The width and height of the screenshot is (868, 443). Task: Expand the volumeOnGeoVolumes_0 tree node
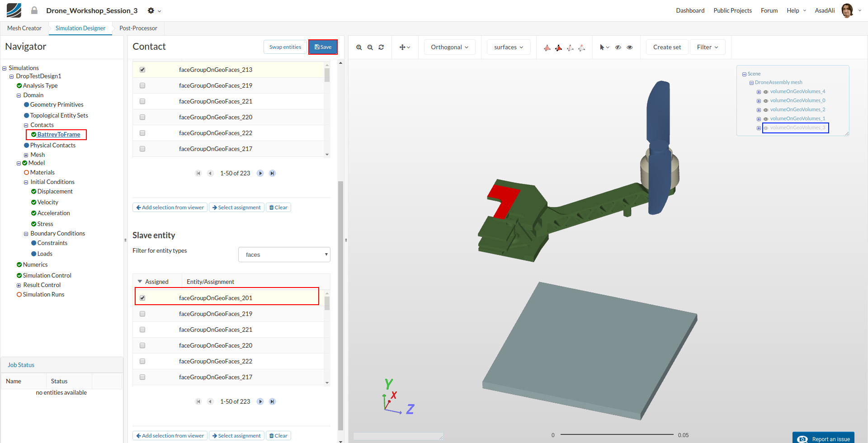(x=759, y=101)
